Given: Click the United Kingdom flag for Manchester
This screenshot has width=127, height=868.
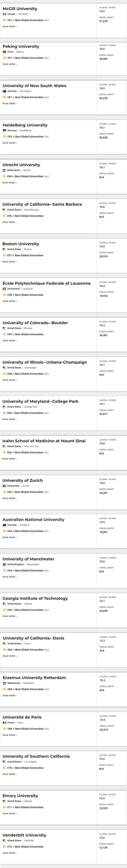Looking at the screenshot, I should click(x=4, y=564).
